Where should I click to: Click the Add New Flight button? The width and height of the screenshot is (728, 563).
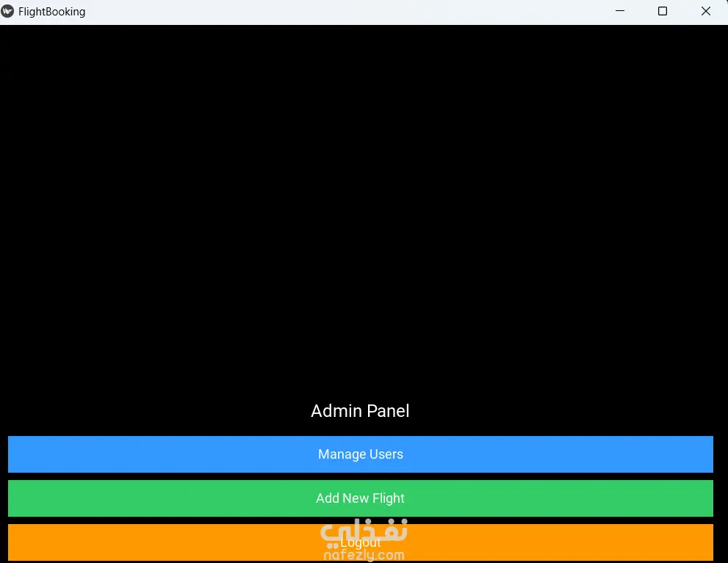pyautogui.click(x=360, y=498)
